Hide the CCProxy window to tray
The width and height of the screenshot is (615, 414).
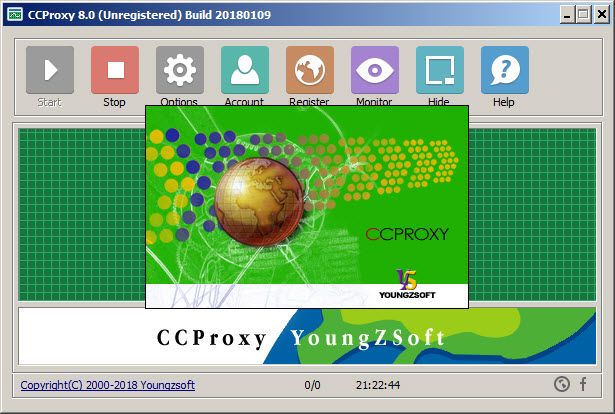[440, 70]
